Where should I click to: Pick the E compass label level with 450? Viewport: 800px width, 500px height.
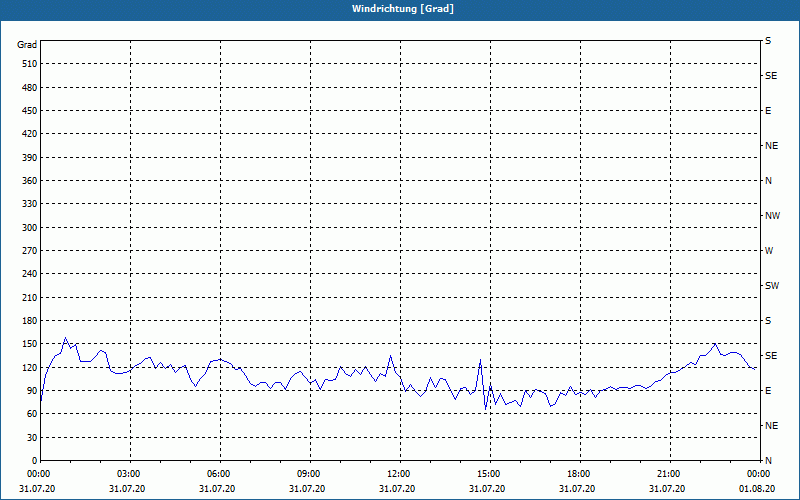click(x=768, y=111)
